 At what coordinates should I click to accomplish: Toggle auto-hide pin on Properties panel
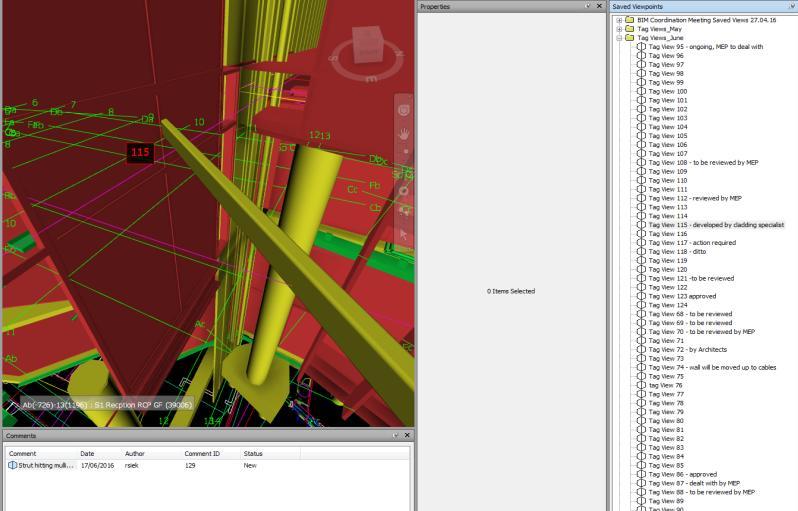588,6
